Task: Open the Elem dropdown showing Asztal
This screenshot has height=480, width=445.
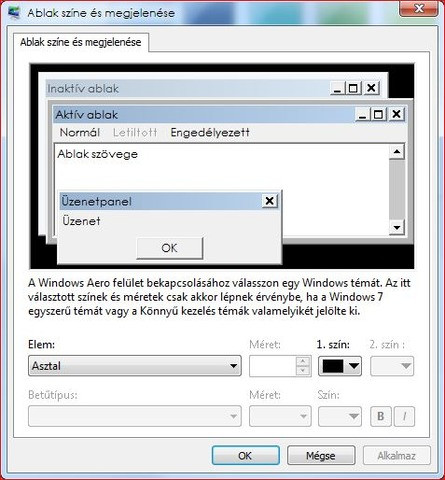Action: coord(135,366)
